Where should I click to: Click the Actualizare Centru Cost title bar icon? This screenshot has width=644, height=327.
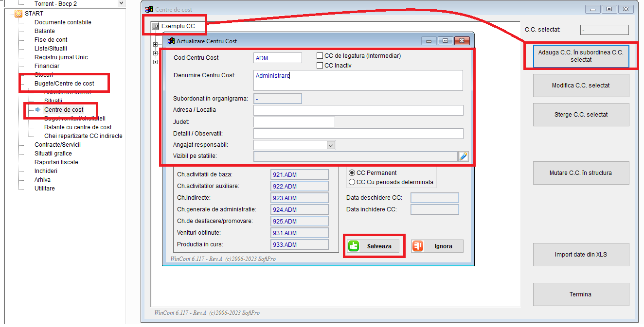point(170,40)
